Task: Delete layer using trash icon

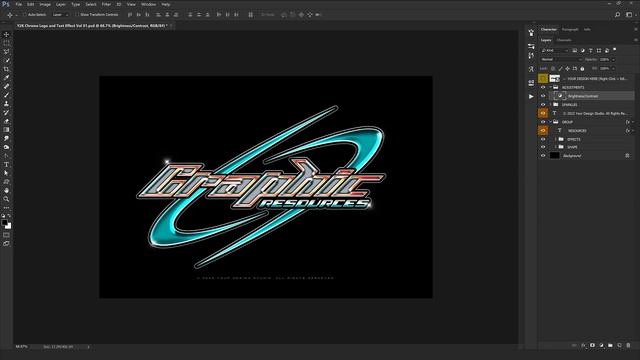Action: [x=628, y=345]
